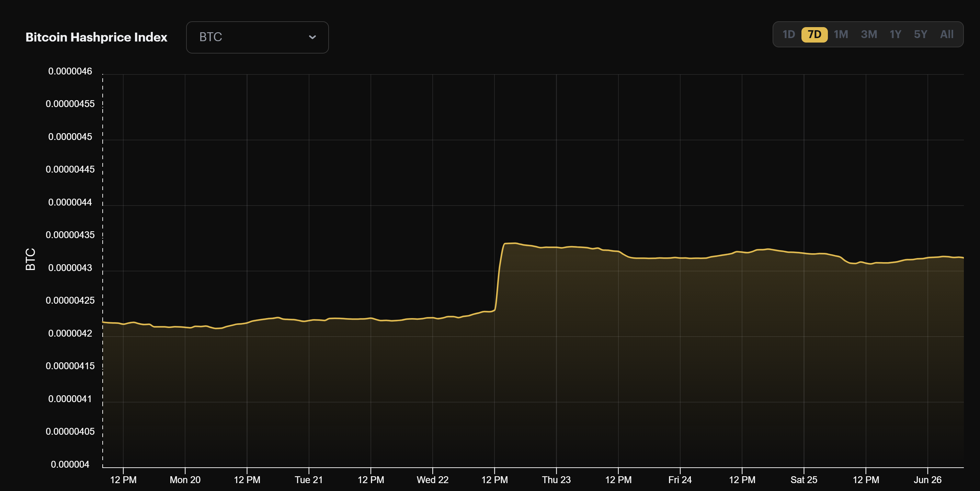Screen dimensions: 980x491
Task: Switch to the 3M time range
Action: pos(869,35)
